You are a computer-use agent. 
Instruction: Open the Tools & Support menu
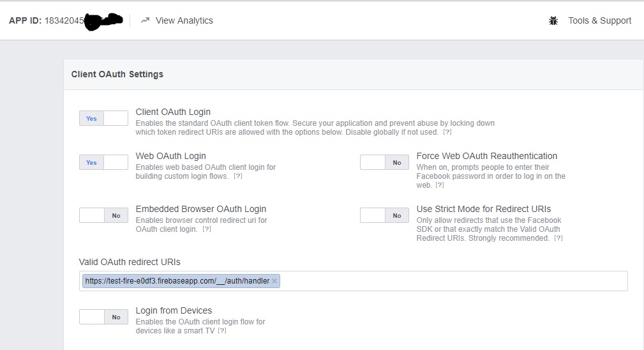coord(599,20)
